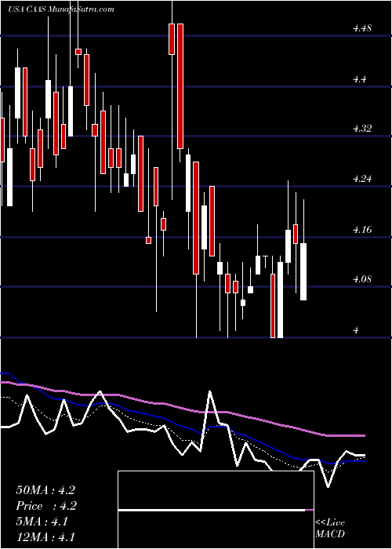Click the '5MA : 4.1' legend entry

click(x=42, y=522)
